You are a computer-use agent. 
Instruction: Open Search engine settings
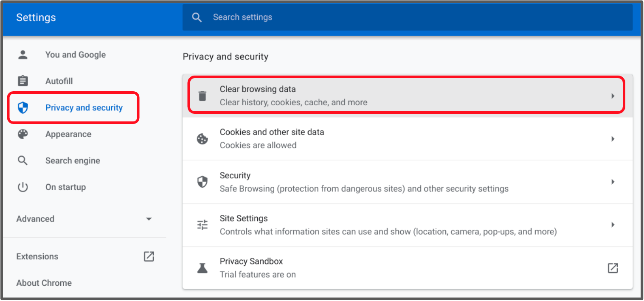tap(73, 160)
